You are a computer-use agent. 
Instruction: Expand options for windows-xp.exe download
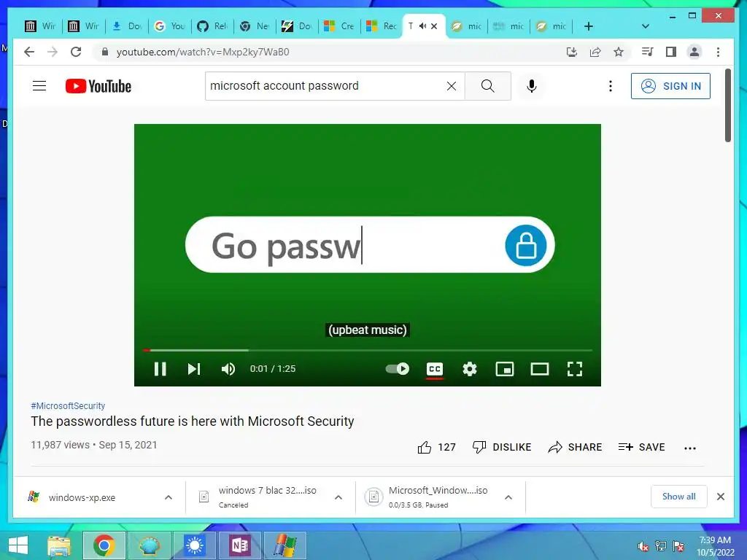click(x=169, y=497)
